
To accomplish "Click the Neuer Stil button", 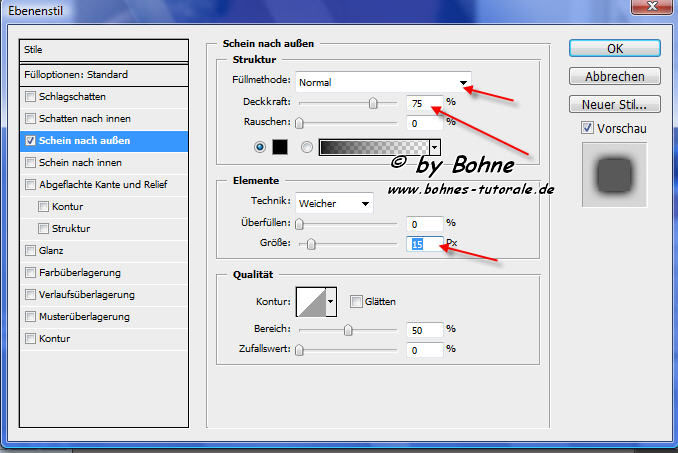I will point(614,104).
